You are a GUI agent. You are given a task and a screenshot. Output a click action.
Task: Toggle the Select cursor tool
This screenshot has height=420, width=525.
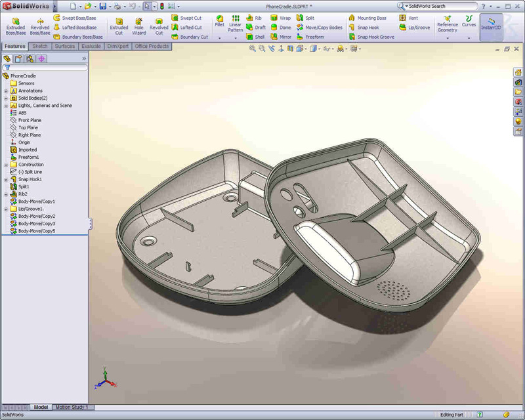(147, 6)
